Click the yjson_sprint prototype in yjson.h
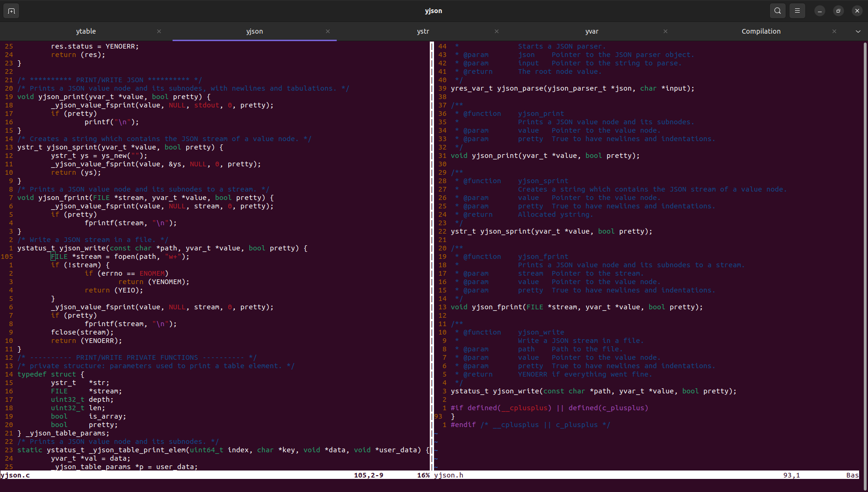Viewport: 868px width, 492px height. 552,231
